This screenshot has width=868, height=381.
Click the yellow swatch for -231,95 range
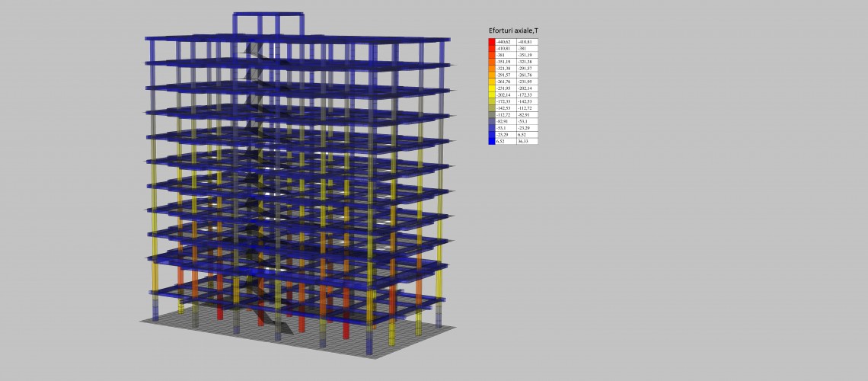[491, 88]
